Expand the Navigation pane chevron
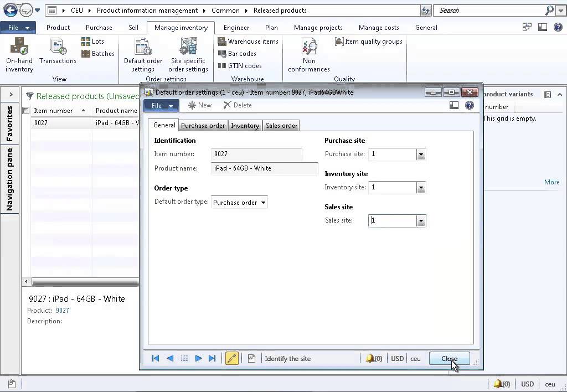Viewport: 567px width, 392px height. (x=11, y=94)
